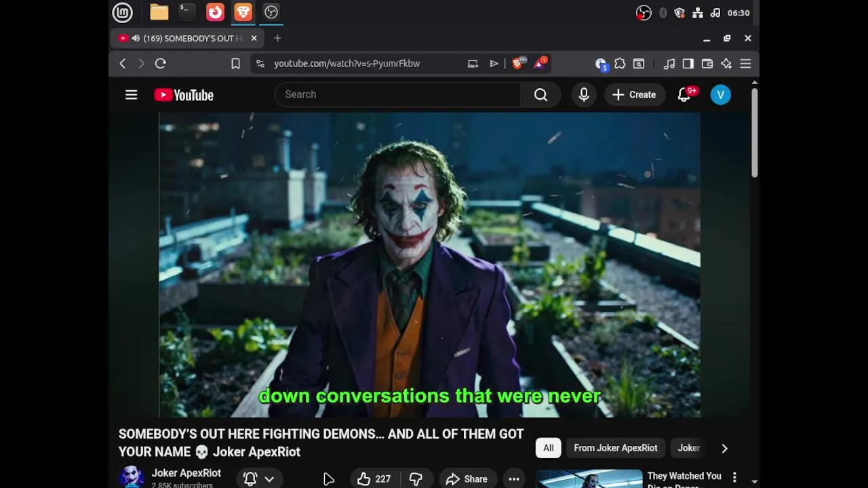Select the YouTube tab titled SOMEBODY'S OUT

tap(186, 39)
